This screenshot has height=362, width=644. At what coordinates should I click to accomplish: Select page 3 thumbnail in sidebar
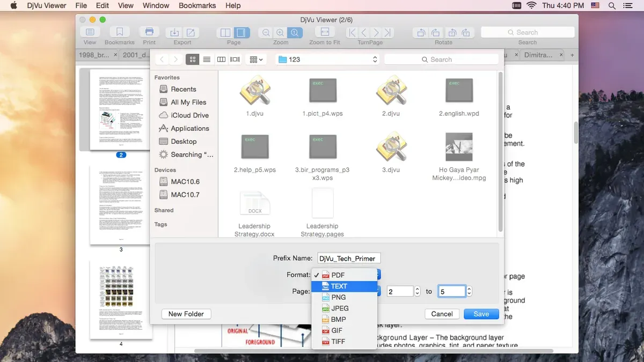(x=121, y=205)
